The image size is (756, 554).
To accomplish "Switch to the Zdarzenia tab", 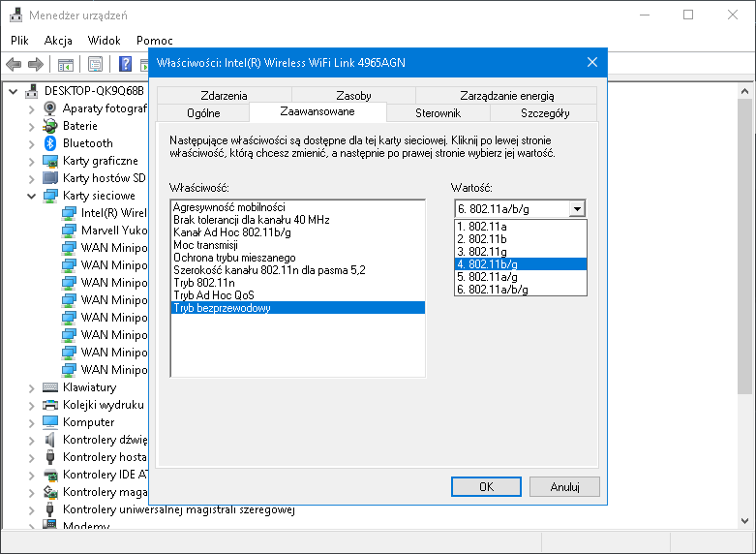I will click(x=225, y=96).
